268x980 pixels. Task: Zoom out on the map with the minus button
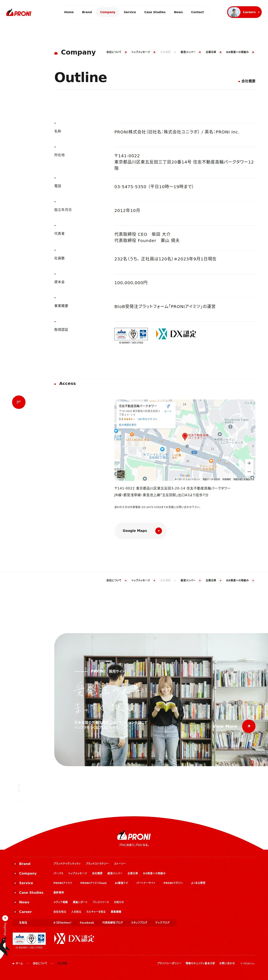point(249,472)
